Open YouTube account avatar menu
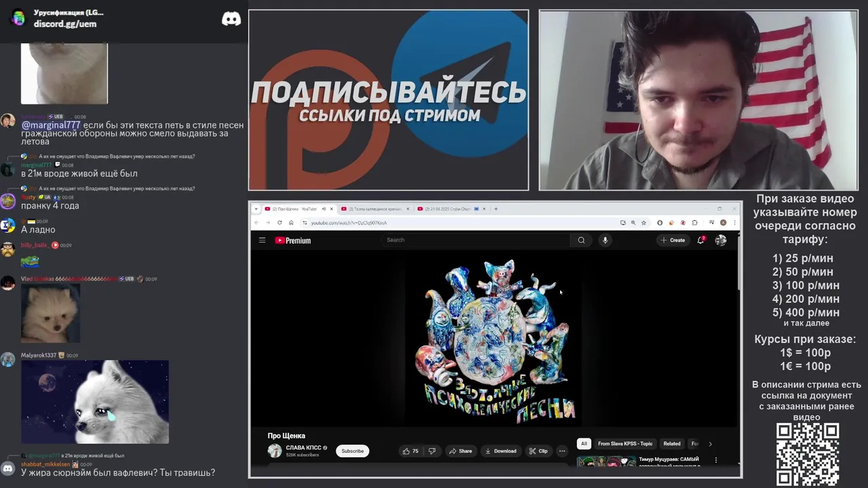Screen dimensions: 868x488 (x=720, y=240)
